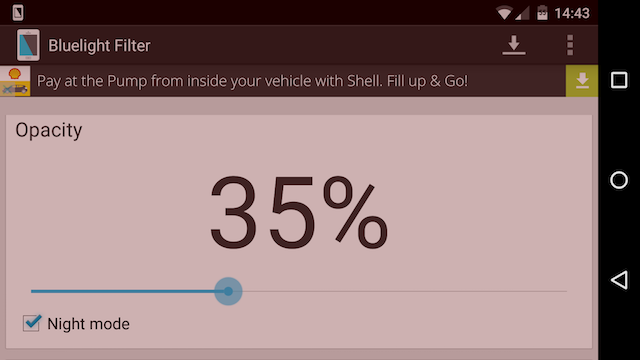The width and height of the screenshot is (640, 360).
Task: Tap the 35% opacity value
Action: 298,212
